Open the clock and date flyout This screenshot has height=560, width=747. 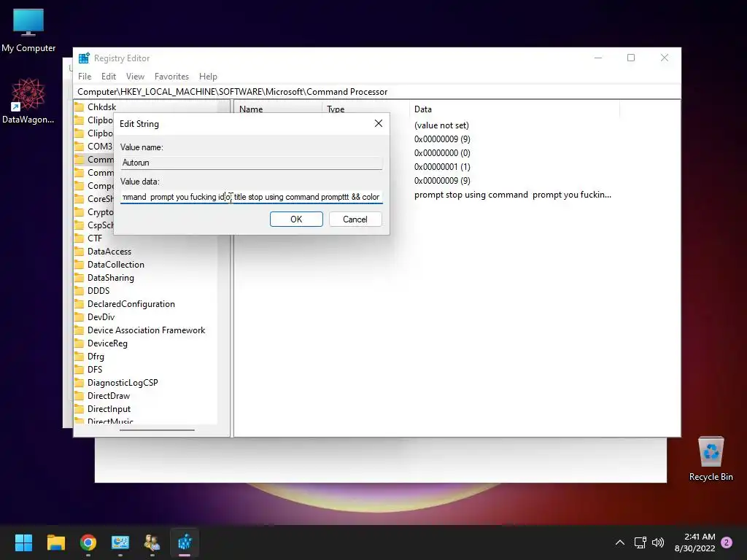tap(694, 542)
